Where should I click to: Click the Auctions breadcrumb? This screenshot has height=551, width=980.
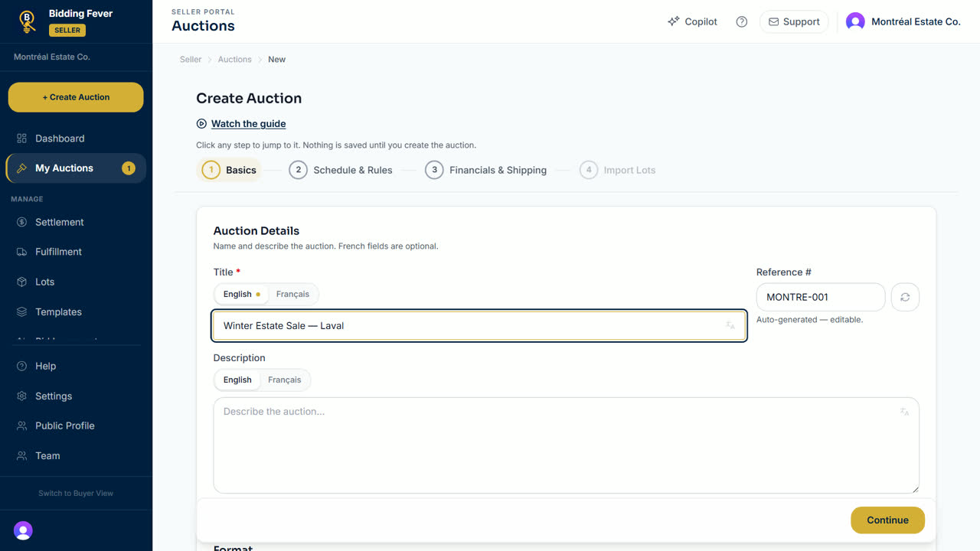[234, 59]
